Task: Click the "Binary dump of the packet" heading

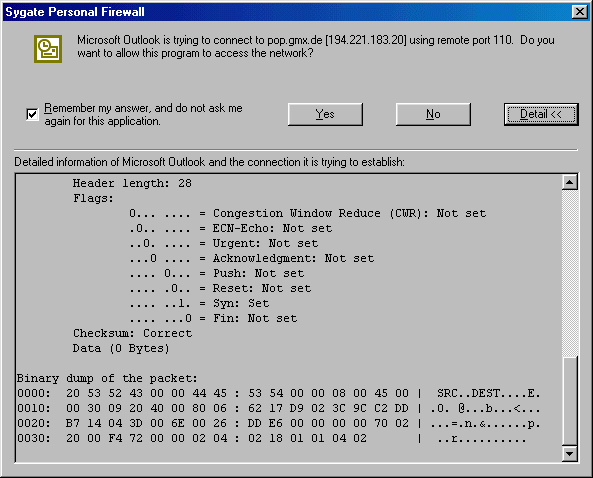Action: coord(107,378)
